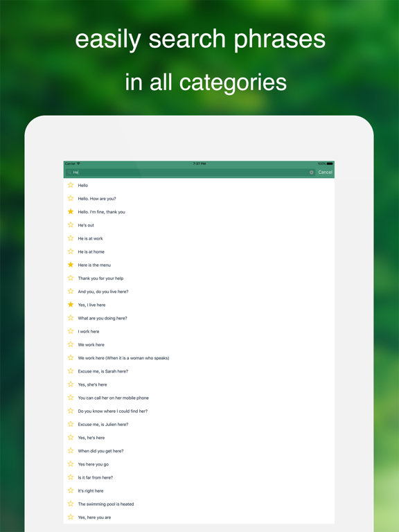The width and height of the screenshot is (399, 532).
Task: Remove star from "Here is the menu"
Action: tap(71, 265)
